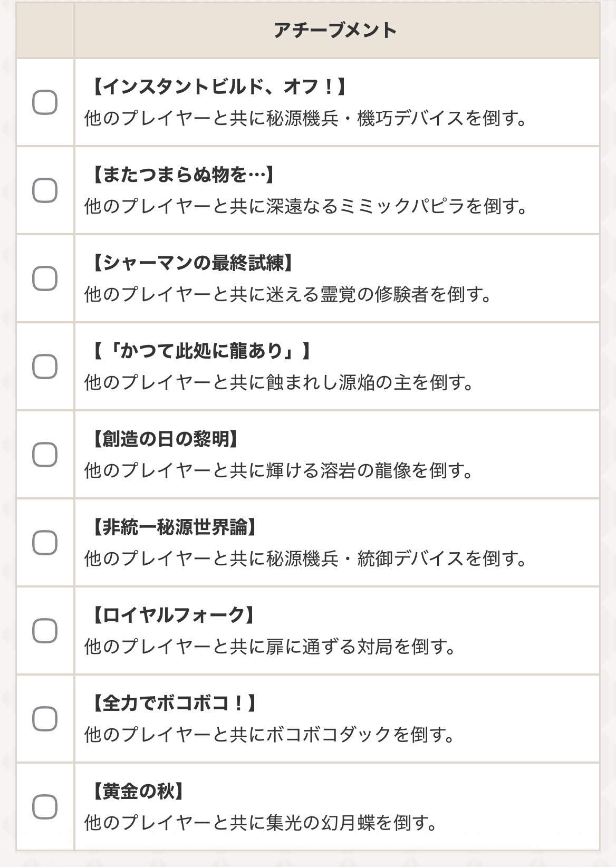Check off 創造の日の黎明 achievement
Image resolution: width=616 pixels, height=867 pixels.
pyautogui.click(x=45, y=455)
